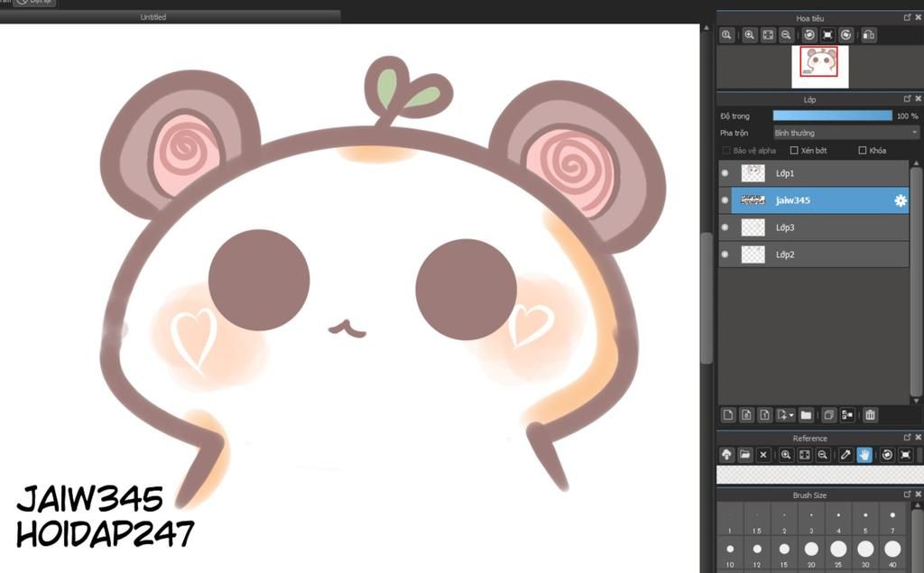The width and height of the screenshot is (924, 573).
Task: Zoom in using the Hoa tiêu navigator icon
Action: click(x=749, y=35)
